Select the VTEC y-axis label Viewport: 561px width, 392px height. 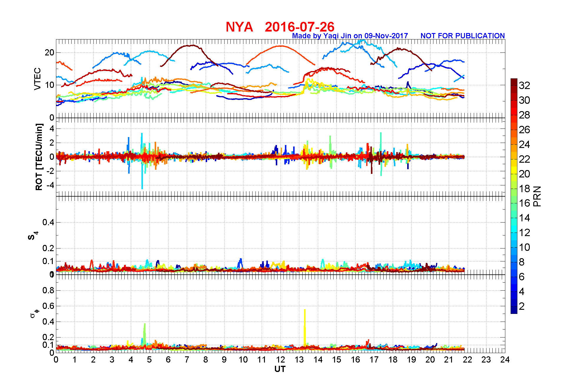(x=37, y=79)
